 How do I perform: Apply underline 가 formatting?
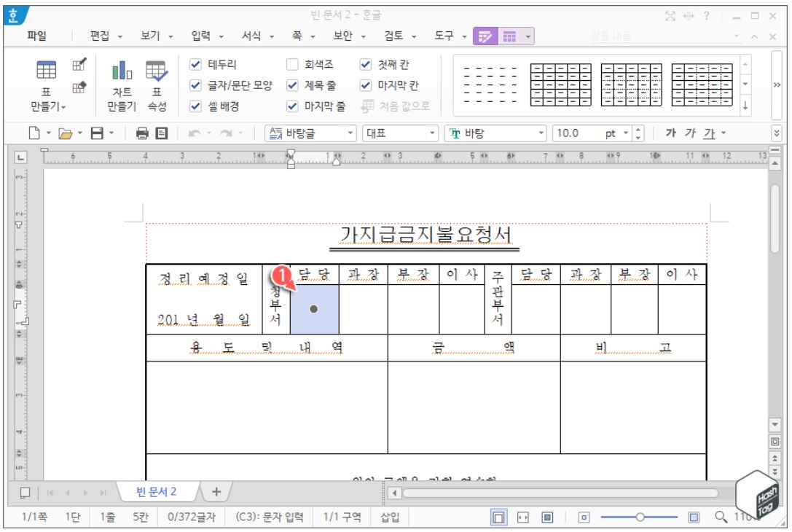coord(710,133)
